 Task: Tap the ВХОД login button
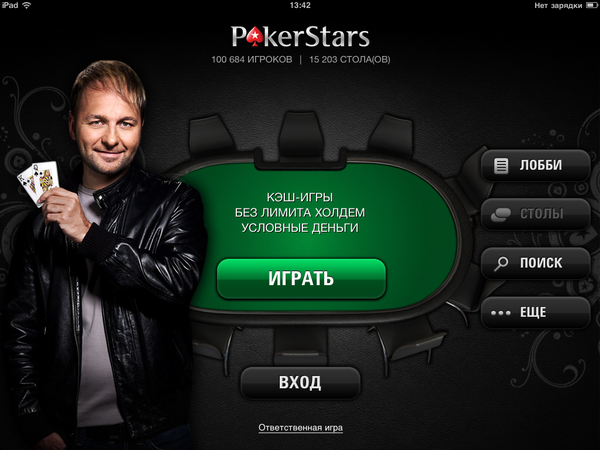[300, 383]
